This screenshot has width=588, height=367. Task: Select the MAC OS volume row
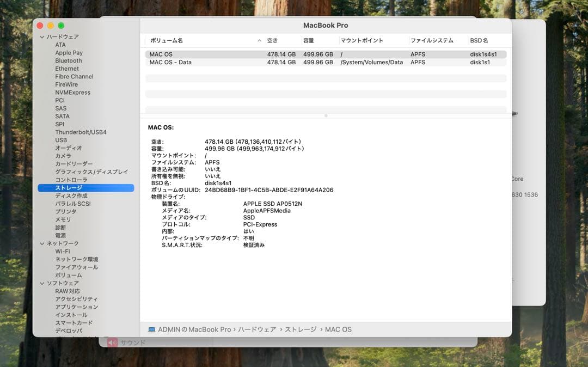pyautogui.click(x=326, y=54)
